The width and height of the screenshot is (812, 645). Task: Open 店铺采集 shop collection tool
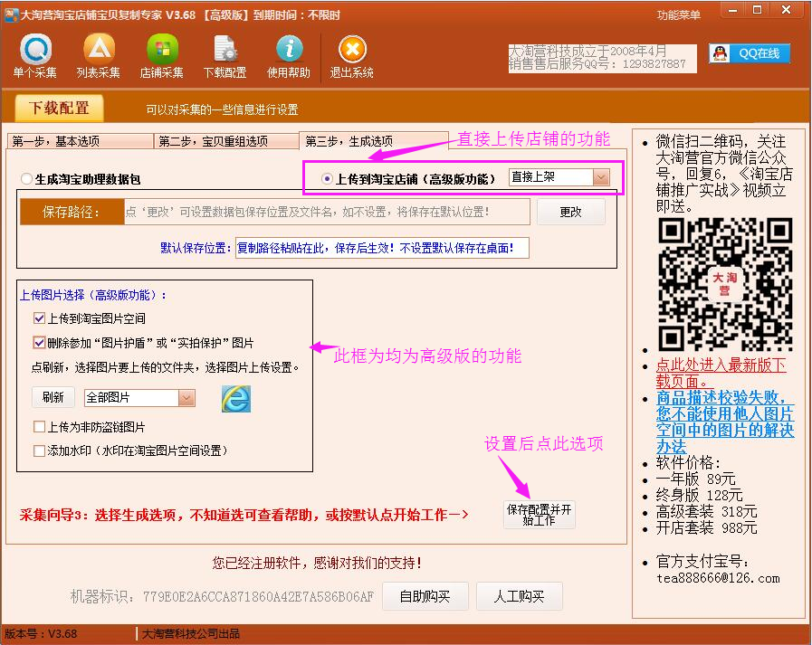161,56
